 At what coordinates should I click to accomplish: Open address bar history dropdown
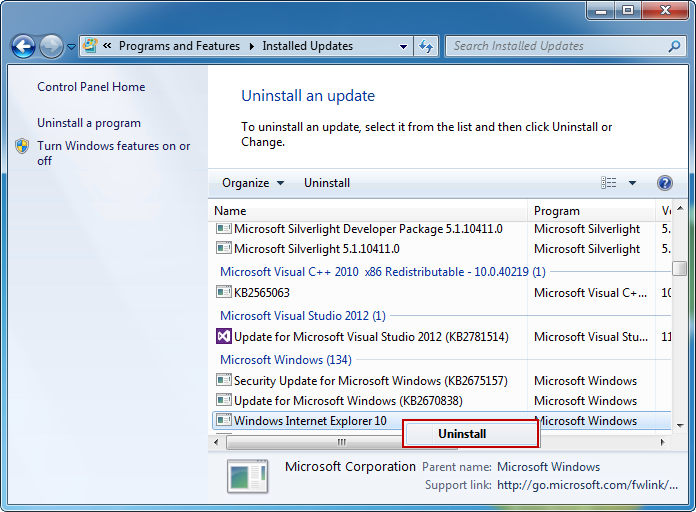pyautogui.click(x=403, y=46)
